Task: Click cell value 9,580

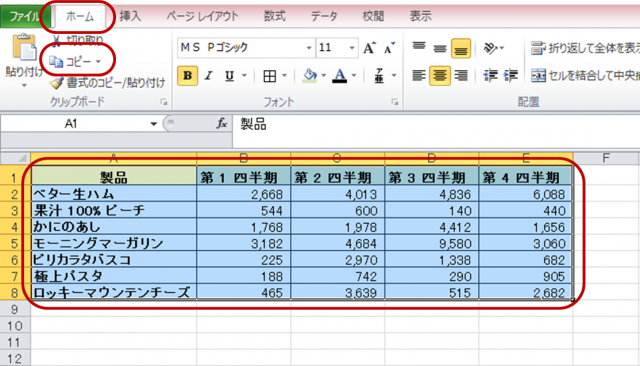Action: 431,243
